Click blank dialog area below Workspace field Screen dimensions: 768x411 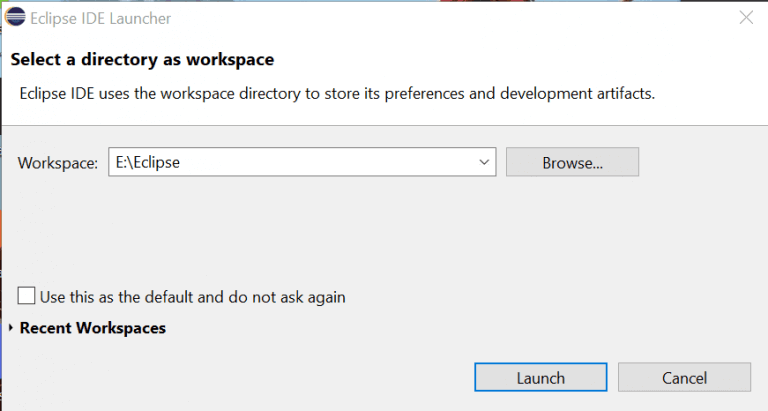pyautogui.click(x=300, y=230)
